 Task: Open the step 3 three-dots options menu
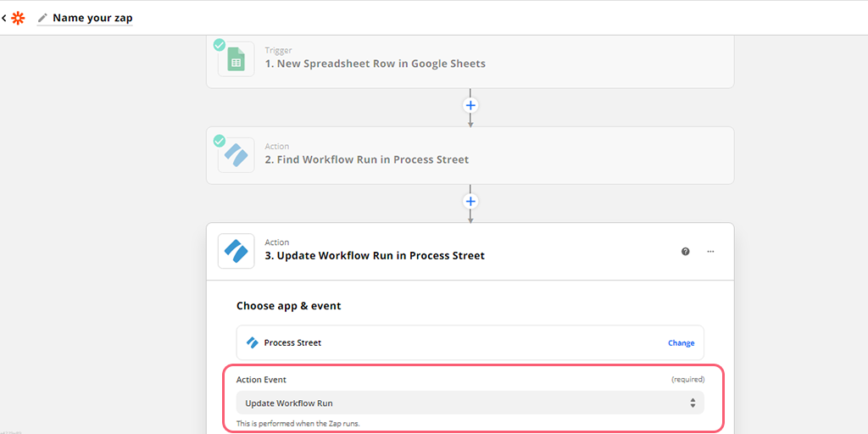711,251
